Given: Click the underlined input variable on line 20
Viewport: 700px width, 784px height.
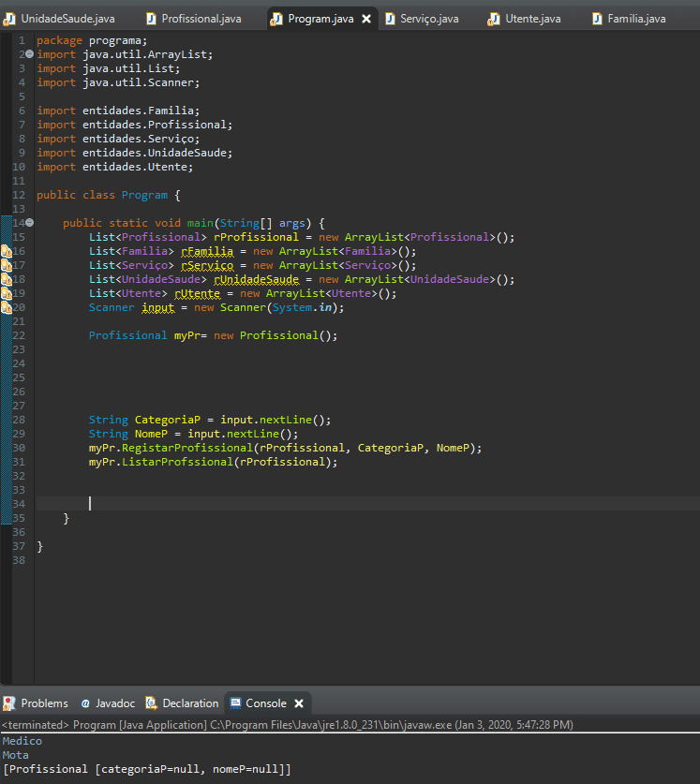Looking at the screenshot, I should 158,307.
